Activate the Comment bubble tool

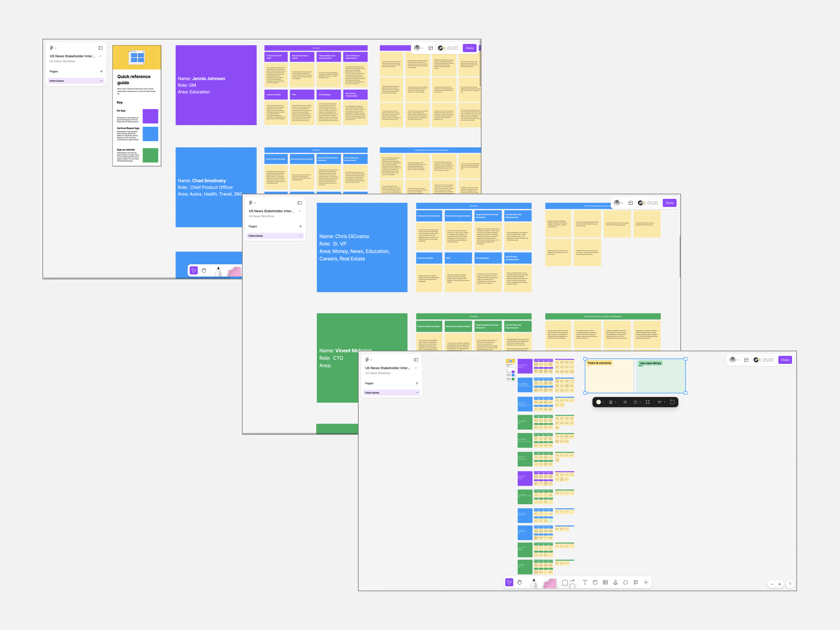tap(626, 582)
